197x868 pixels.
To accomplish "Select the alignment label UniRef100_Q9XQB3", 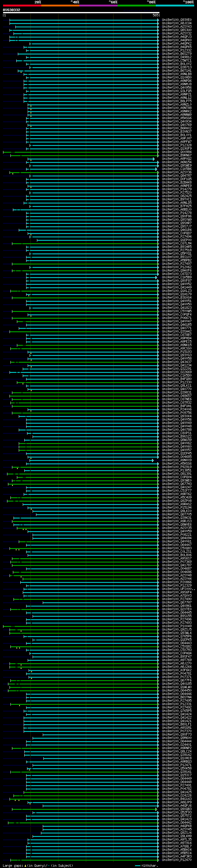I will point(177,809).
